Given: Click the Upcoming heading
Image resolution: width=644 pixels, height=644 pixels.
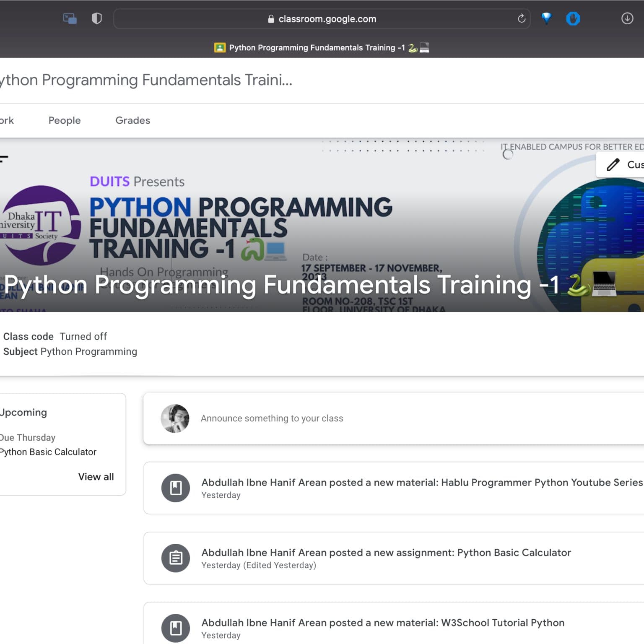Looking at the screenshot, I should [23, 413].
